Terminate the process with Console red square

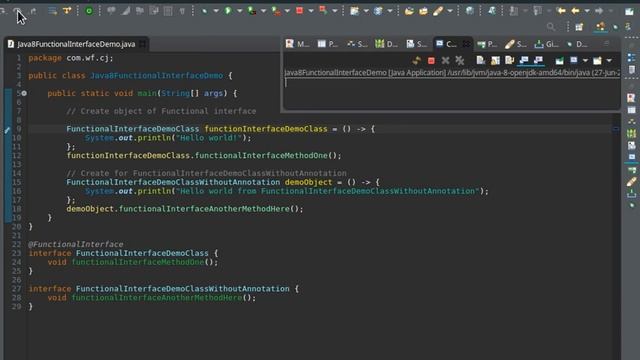tap(431, 61)
